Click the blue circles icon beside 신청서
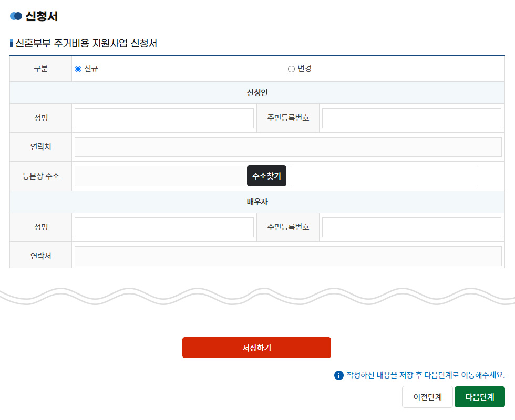Image resolution: width=515 pixels, height=420 pixels. [16, 16]
